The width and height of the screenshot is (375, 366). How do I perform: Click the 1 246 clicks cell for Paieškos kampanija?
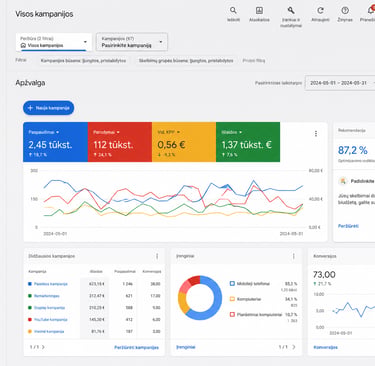[x=127, y=284]
